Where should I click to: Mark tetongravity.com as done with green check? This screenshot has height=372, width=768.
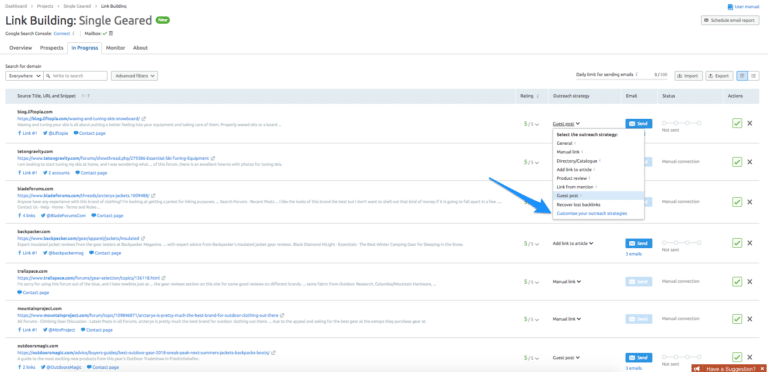pos(737,162)
